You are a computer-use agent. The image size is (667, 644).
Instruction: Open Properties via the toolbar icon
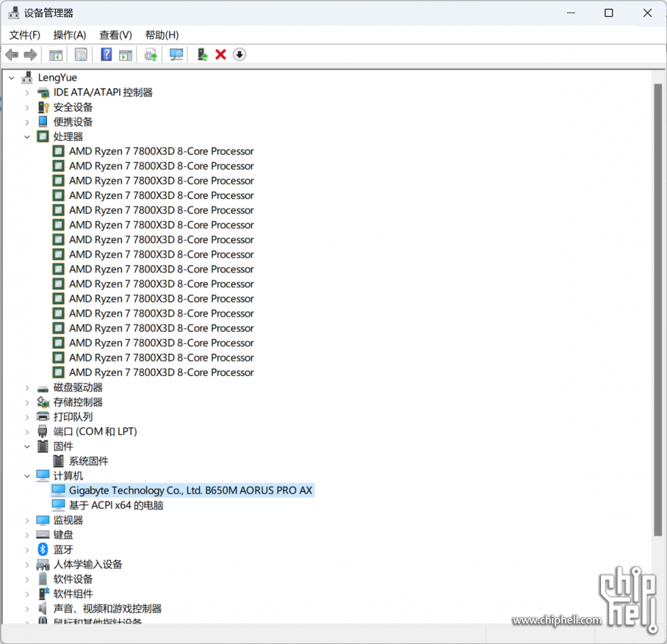point(81,55)
